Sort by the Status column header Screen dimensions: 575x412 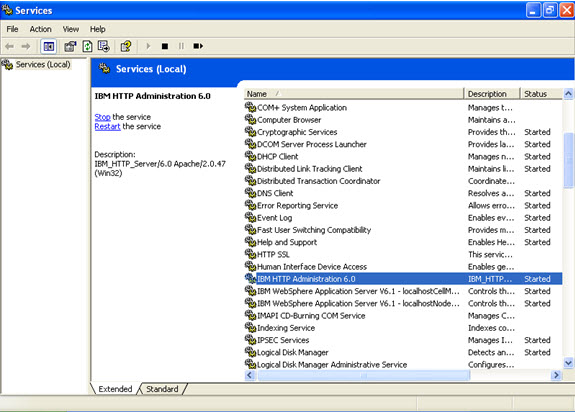(x=541, y=94)
